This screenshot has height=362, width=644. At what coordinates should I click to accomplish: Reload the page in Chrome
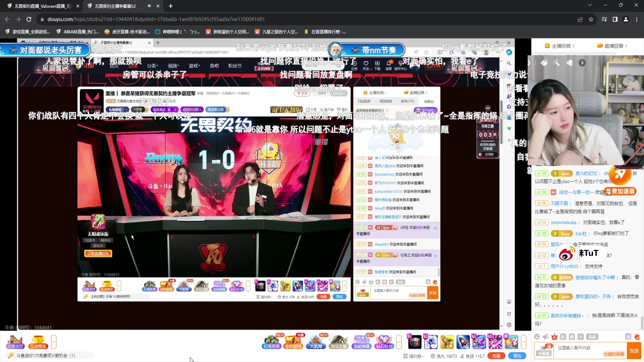tap(29, 19)
